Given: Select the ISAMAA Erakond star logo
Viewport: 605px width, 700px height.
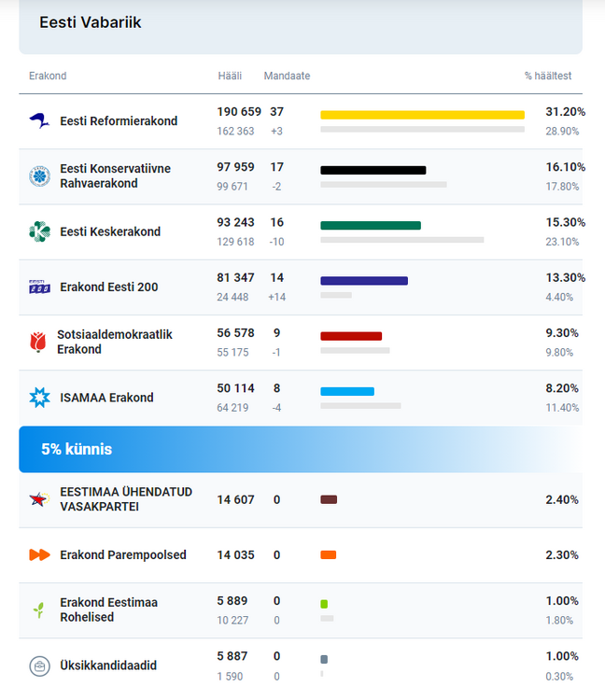Looking at the screenshot, I should [x=39, y=398].
